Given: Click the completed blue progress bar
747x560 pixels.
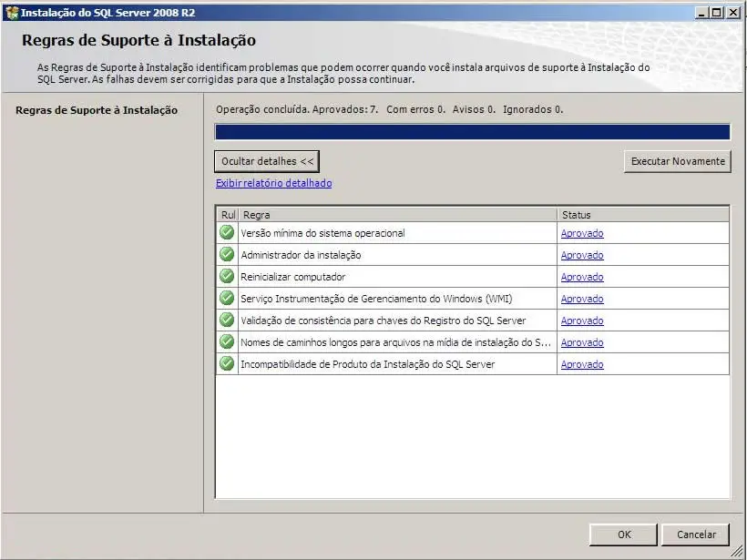Looking at the screenshot, I should [472, 132].
